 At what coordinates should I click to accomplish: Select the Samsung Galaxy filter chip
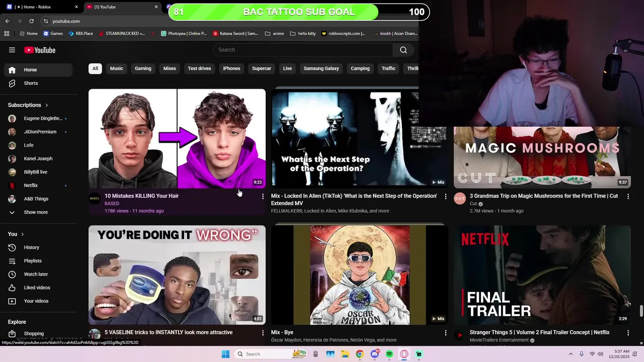[321, 68]
